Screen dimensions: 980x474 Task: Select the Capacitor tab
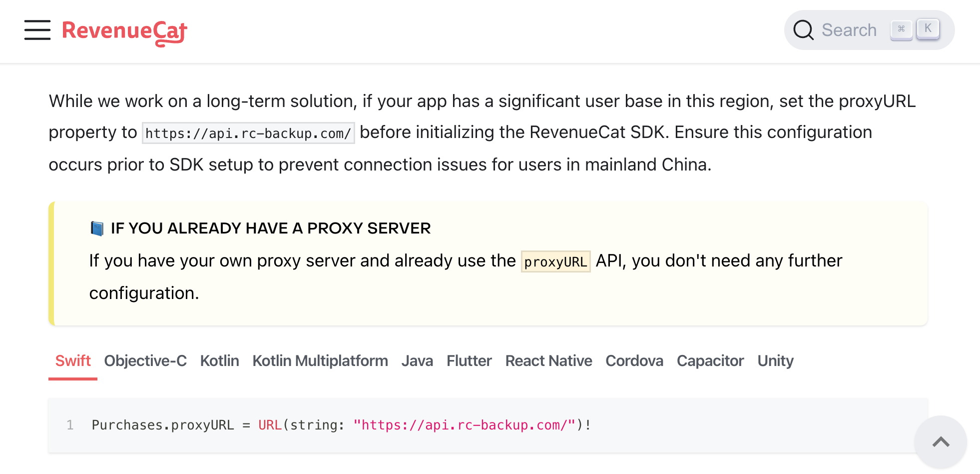click(710, 361)
